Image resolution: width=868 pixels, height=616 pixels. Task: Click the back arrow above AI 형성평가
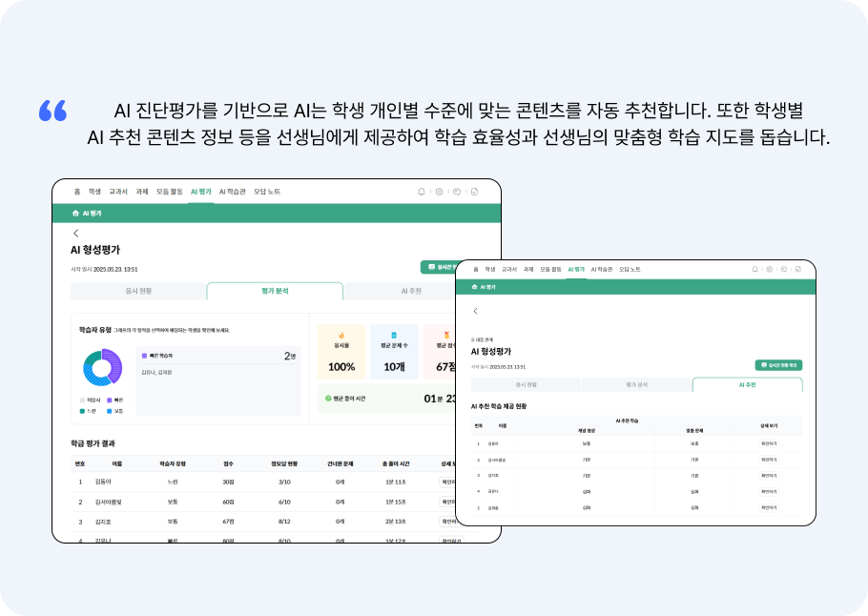click(74, 232)
